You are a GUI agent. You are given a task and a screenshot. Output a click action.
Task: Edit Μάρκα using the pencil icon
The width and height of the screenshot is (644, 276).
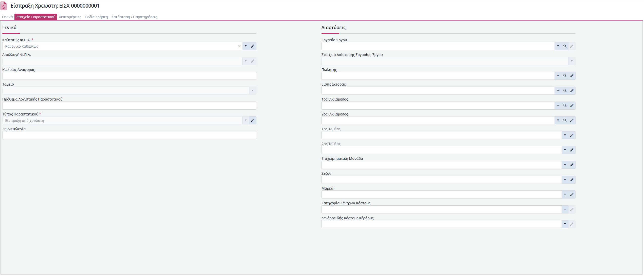pyautogui.click(x=572, y=194)
